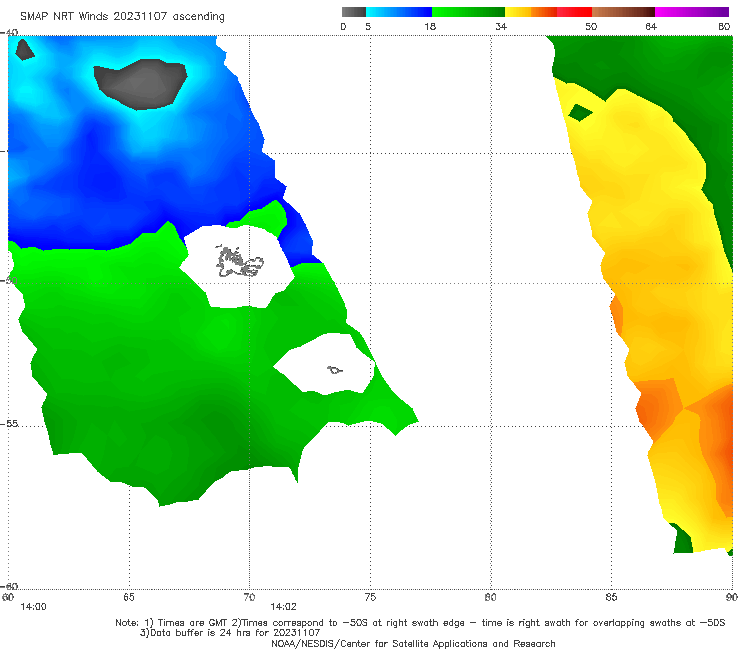
Task: Click the orange high-wind patch near 87E, 54S
Action: point(658,408)
